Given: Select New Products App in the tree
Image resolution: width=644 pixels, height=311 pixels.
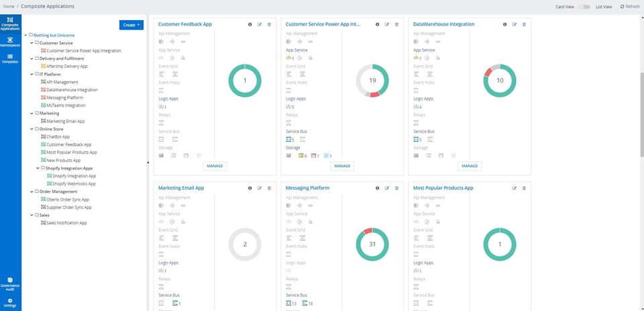Looking at the screenshot, I should (63, 161).
